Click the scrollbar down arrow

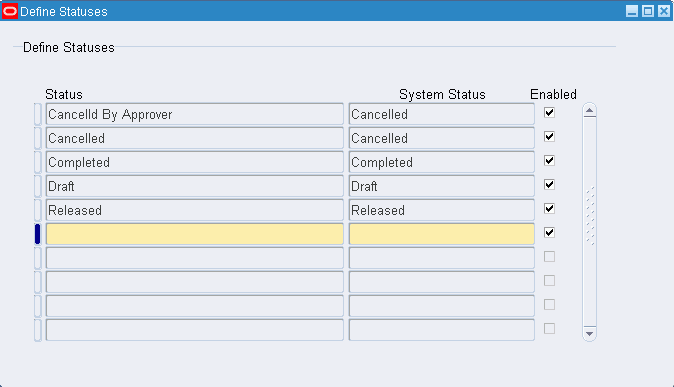(x=589, y=333)
